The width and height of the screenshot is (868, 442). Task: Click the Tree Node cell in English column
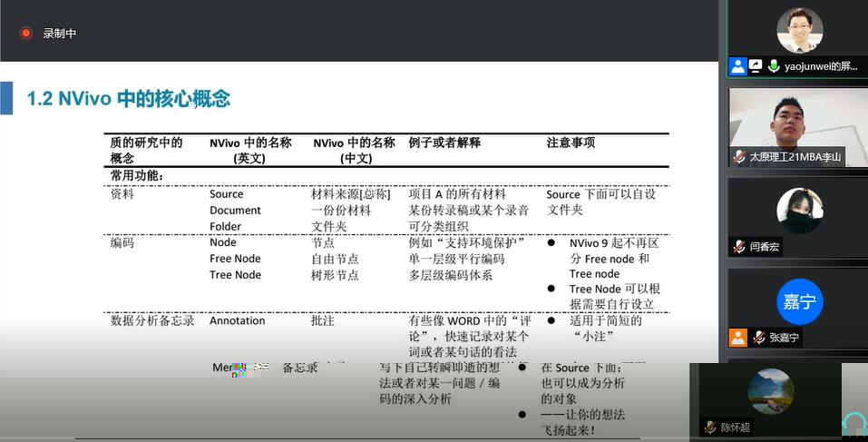point(235,275)
